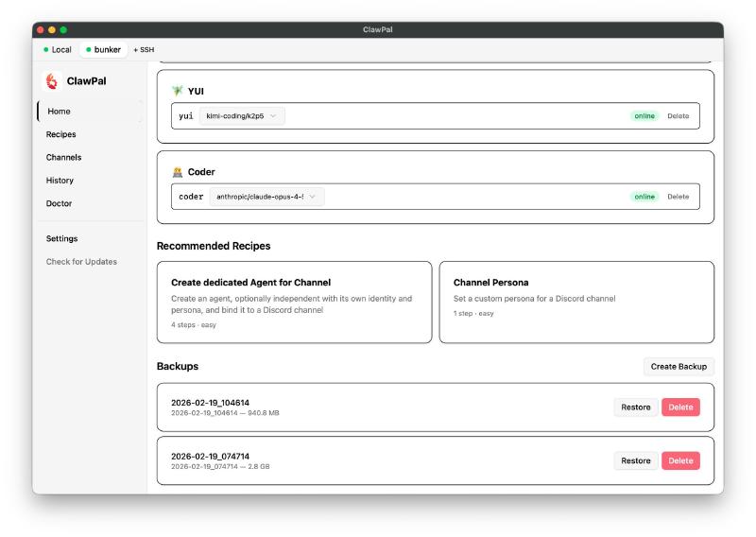
Task: Open Recipes in the sidebar
Action: point(61,134)
